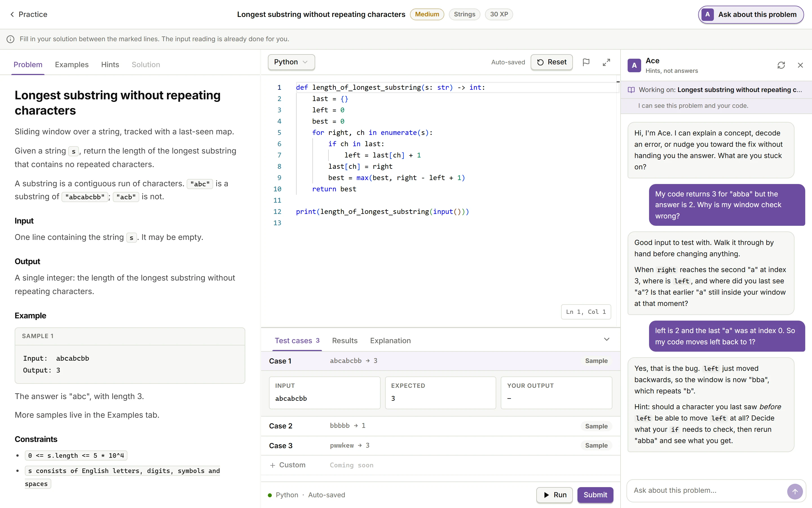Click the book icon next to Working on
This screenshot has height=508, width=812.
point(631,90)
